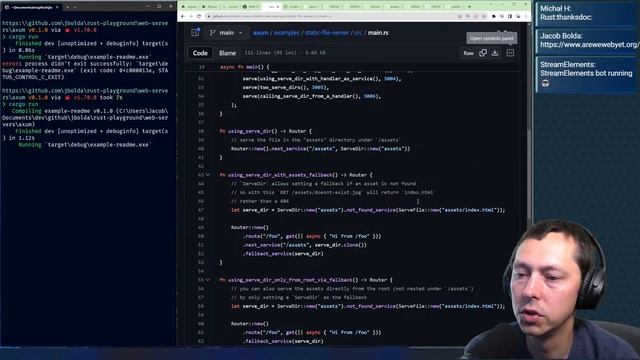Close the terminal tab
Image resolution: width=640 pixels, height=360 pixels.
57,7
